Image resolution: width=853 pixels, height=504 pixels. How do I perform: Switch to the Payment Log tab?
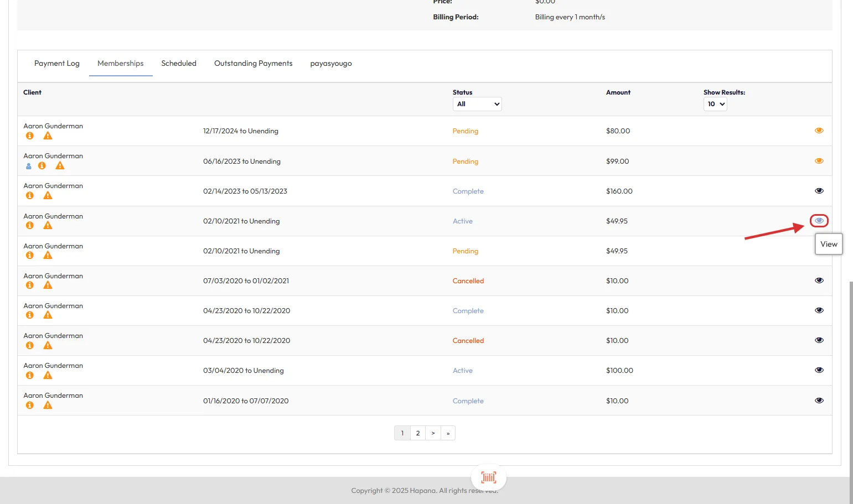point(57,64)
